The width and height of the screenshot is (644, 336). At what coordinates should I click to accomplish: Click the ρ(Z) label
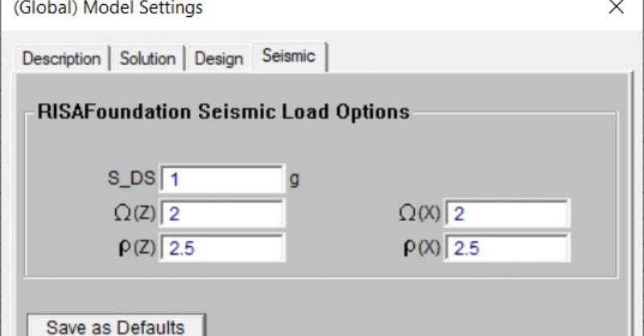pyautogui.click(x=138, y=248)
